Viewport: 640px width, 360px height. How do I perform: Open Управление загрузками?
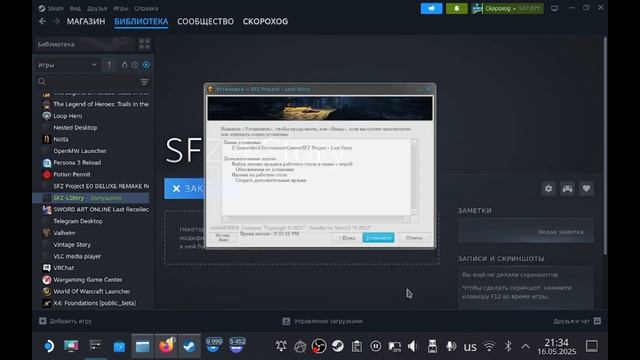point(322,321)
